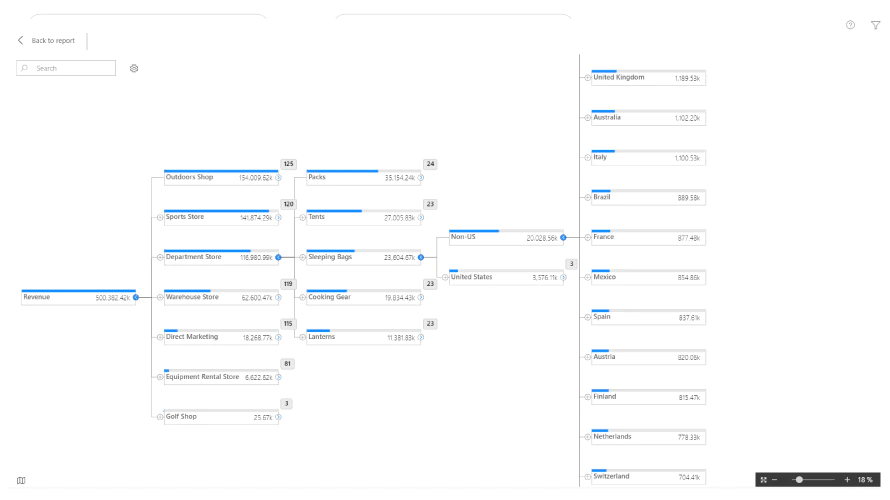Expand the United States node
This screenshot has height=500, width=890.
563,278
